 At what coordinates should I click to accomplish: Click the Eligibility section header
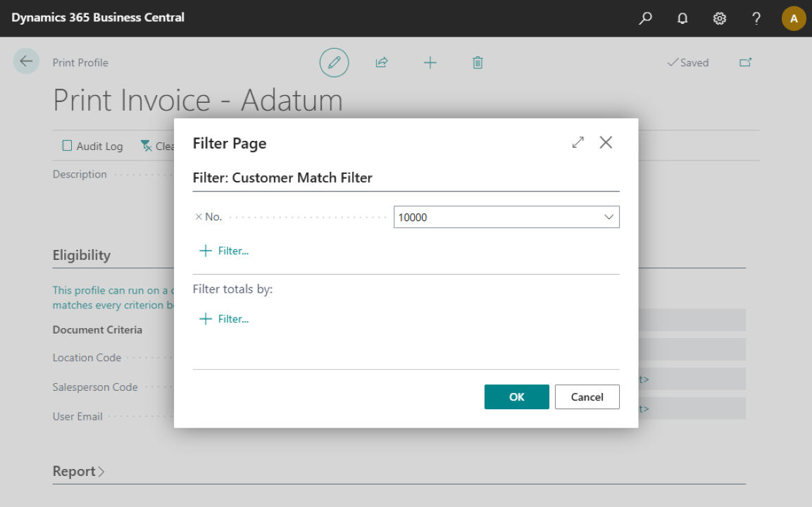pyautogui.click(x=81, y=255)
